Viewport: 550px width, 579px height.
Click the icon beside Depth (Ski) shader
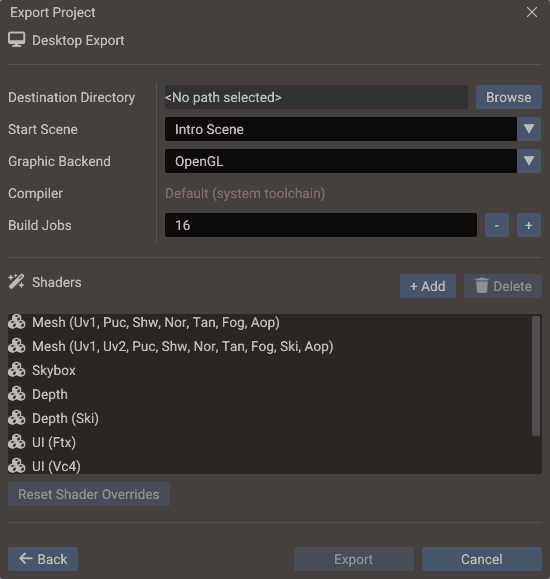(17, 418)
